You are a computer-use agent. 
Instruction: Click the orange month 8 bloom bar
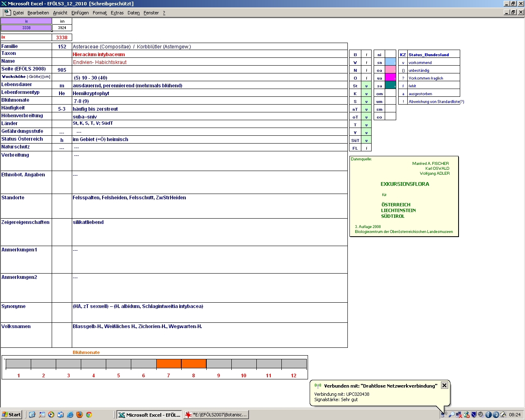tap(194, 364)
